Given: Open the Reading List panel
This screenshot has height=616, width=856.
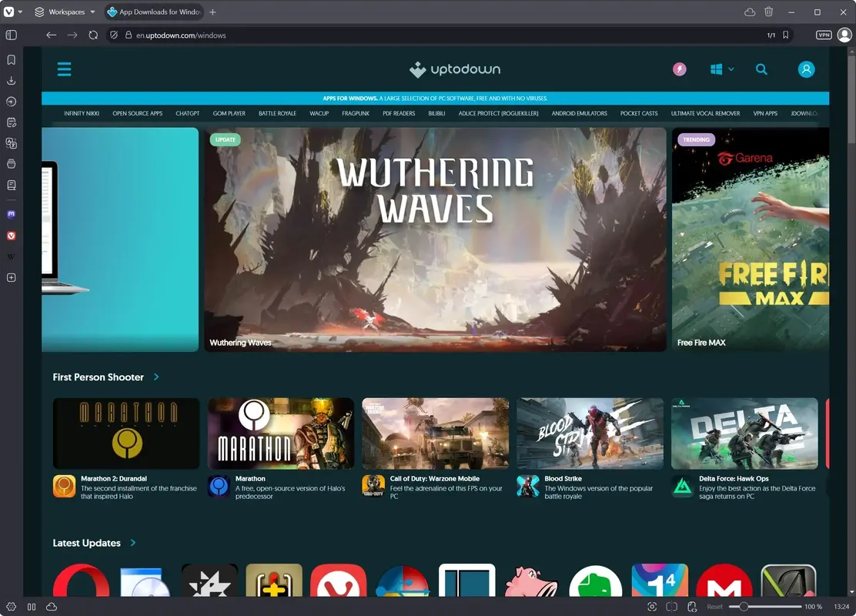Looking at the screenshot, I should pyautogui.click(x=11, y=185).
